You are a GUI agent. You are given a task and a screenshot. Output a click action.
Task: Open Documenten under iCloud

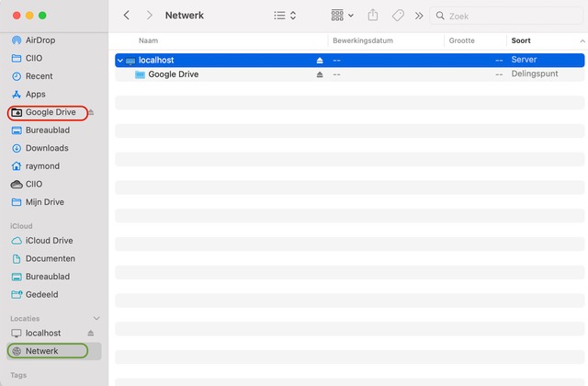pos(43,258)
